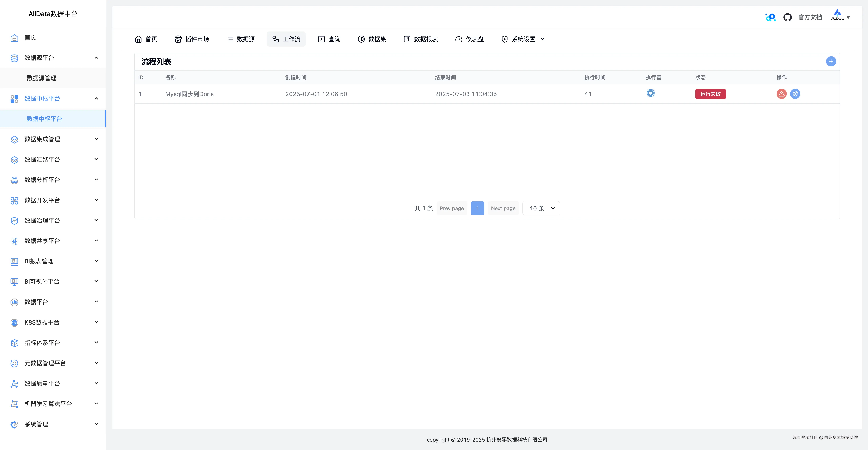Click the 运行失败 status badge
The width and height of the screenshot is (868, 450).
point(710,94)
